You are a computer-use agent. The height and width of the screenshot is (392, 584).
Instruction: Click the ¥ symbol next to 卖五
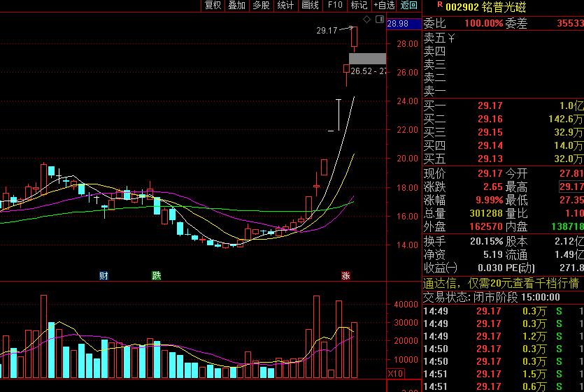pyautogui.click(x=451, y=38)
